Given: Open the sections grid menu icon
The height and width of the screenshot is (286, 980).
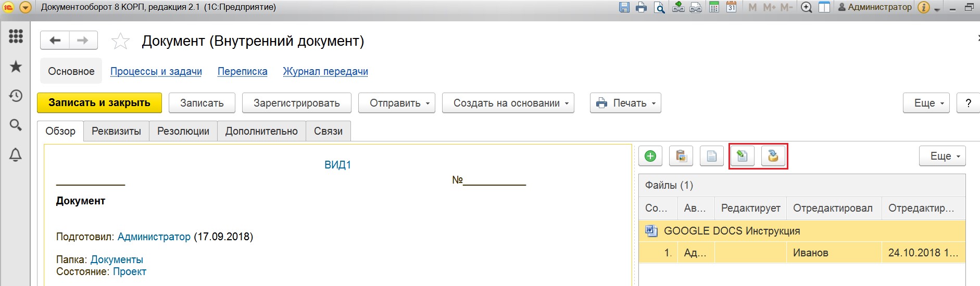Looking at the screenshot, I should coord(16,36).
